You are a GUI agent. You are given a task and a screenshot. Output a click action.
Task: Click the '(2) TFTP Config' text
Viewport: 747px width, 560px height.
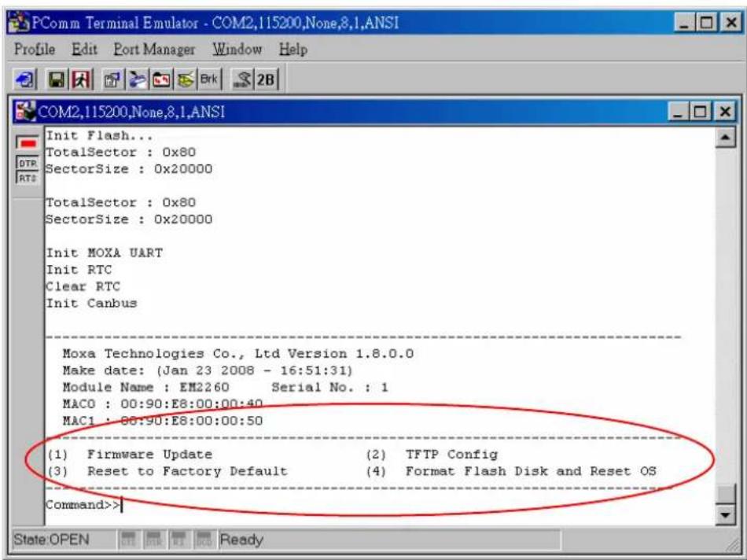coord(432,454)
